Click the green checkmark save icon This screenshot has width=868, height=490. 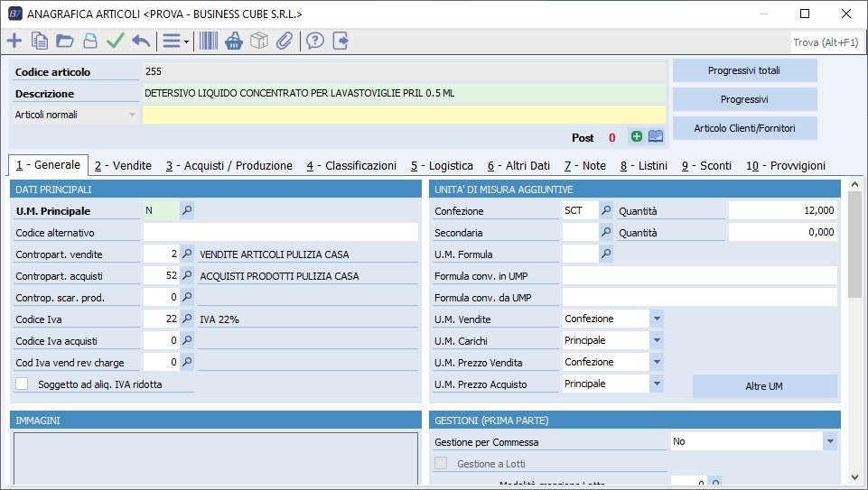pos(115,41)
